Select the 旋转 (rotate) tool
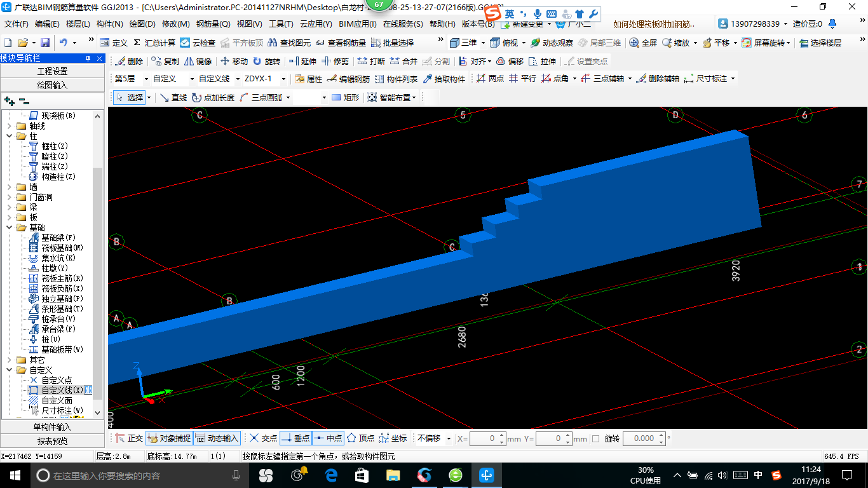 [266, 62]
